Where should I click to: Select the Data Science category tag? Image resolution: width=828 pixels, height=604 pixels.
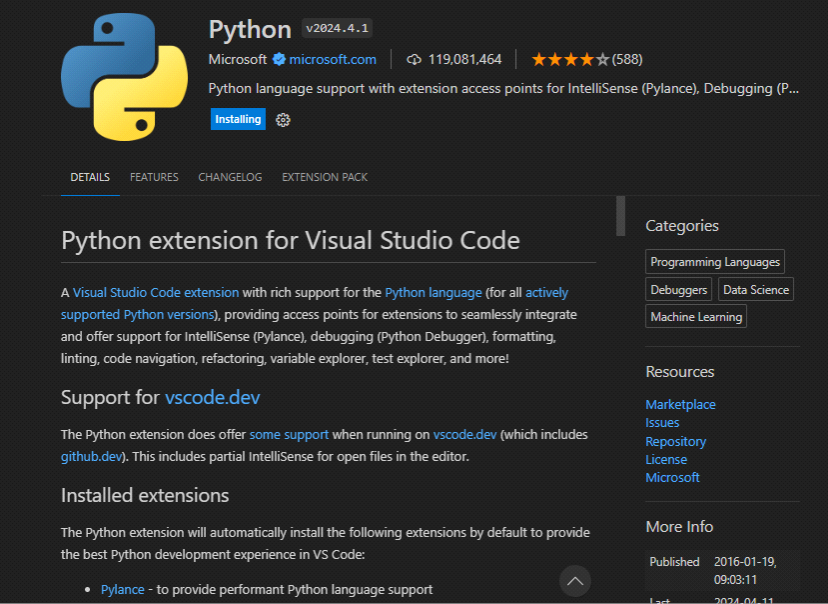756,290
